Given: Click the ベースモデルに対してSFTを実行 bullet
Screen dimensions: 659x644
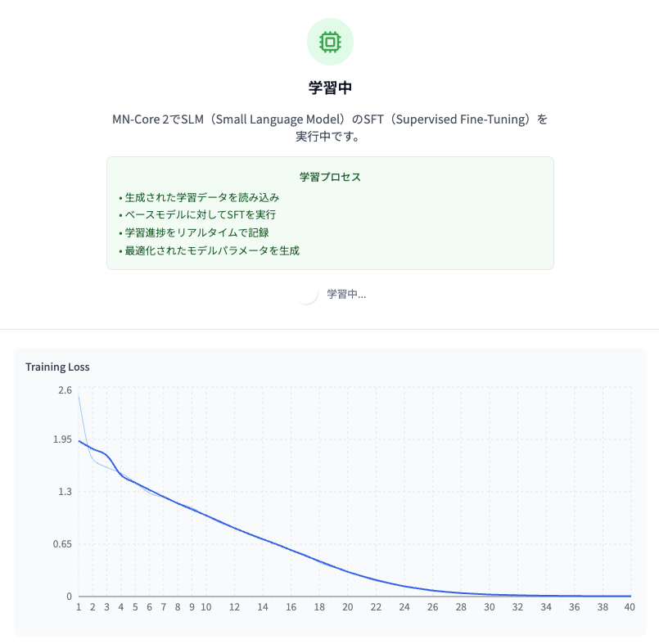Looking at the screenshot, I should coord(197,214).
